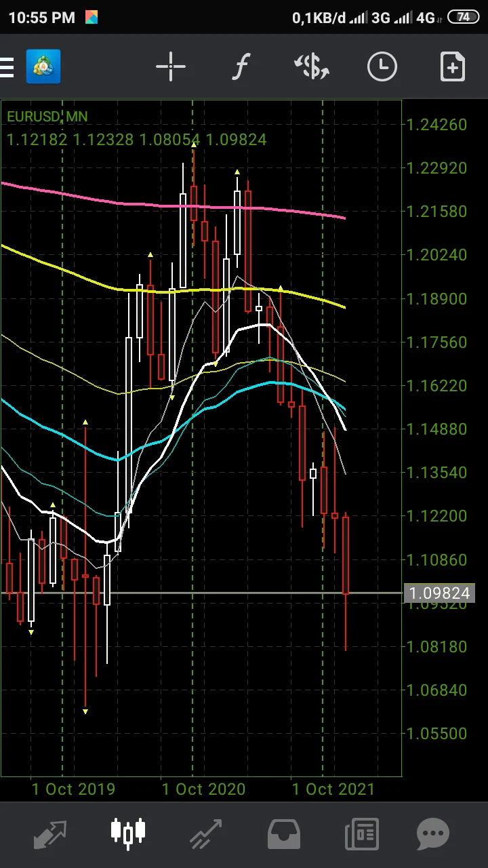Viewport: 488px width, 868px height.
Task: Tap the 1.24260 price scale label
Action: coord(437,125)
